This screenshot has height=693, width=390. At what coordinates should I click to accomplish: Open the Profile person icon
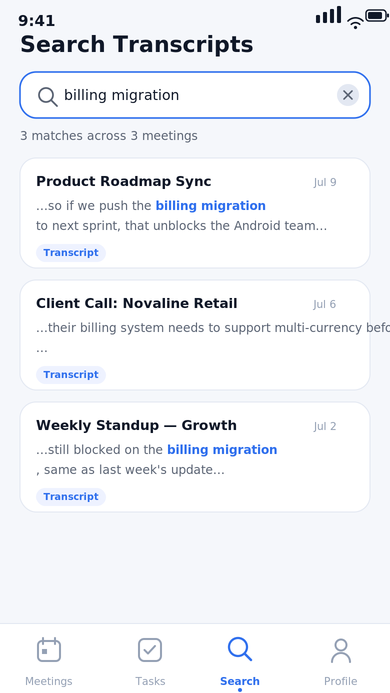[x=340, y=651]
